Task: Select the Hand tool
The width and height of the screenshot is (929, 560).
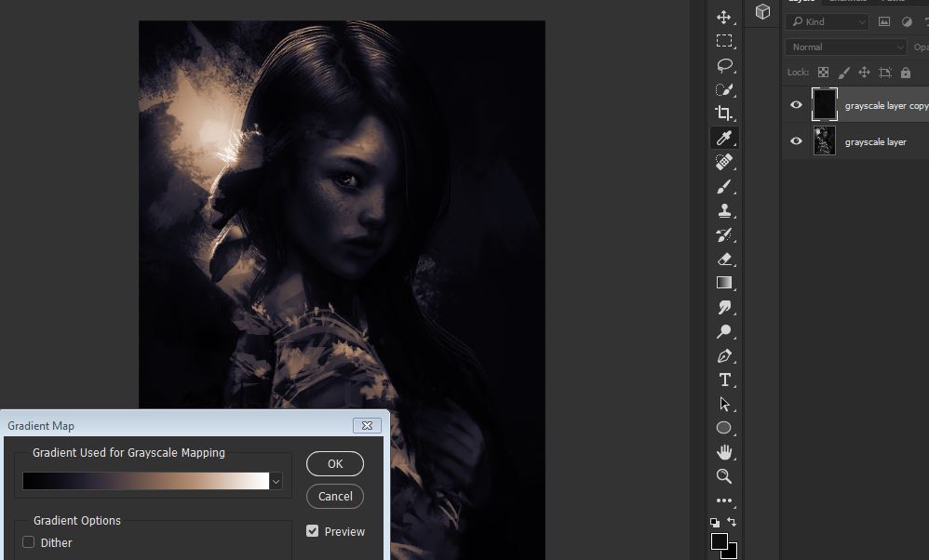Action: point(723,452)
